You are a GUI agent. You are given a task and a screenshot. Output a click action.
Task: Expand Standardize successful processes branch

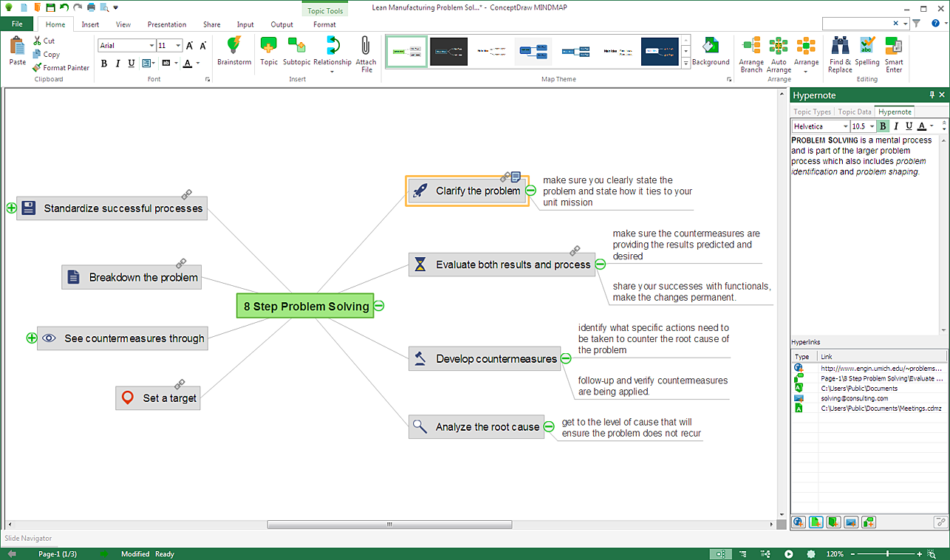pos(11,208)
